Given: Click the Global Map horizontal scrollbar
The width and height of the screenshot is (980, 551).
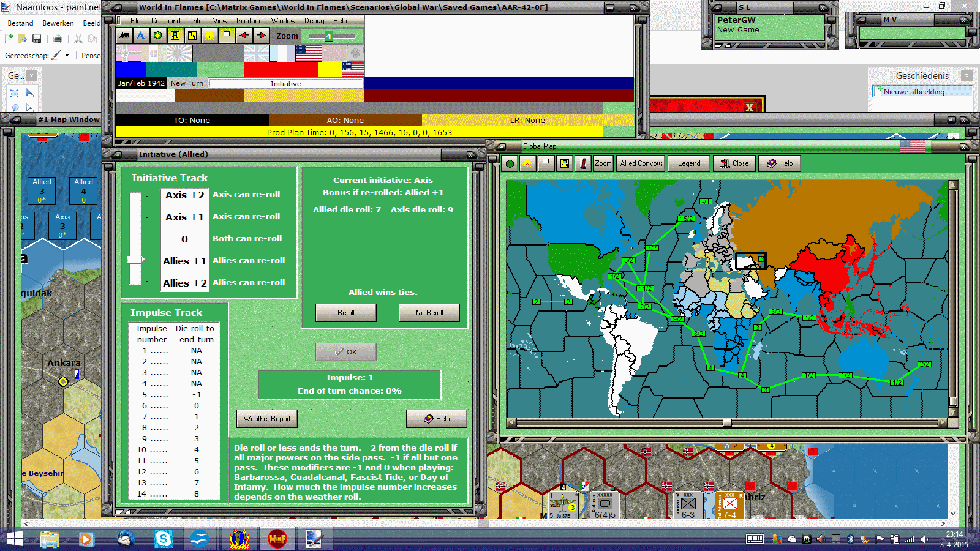Looking at the screenshot, I should (727, 422).
